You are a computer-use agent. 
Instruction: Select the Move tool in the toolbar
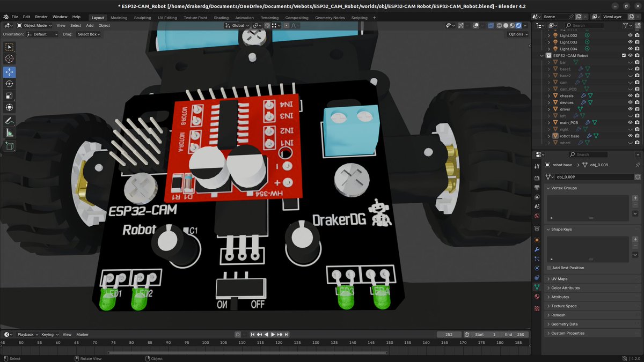pos(9,71)
